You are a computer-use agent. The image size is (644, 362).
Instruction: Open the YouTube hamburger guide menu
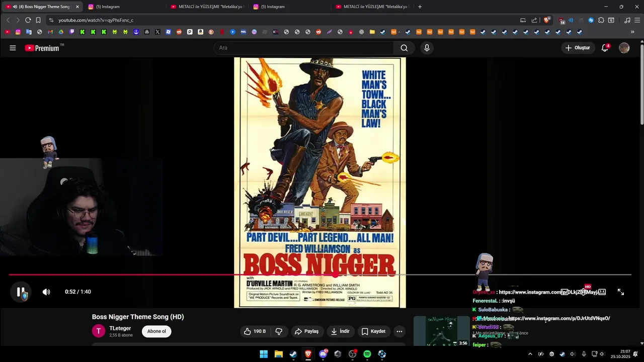tap(13, 48)
